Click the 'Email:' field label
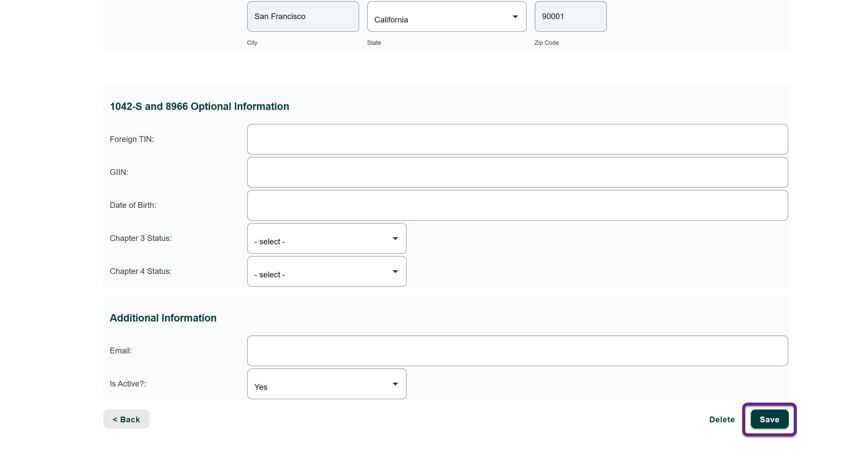The height and width of the screenshot is (465, 868). click(121, 351)
